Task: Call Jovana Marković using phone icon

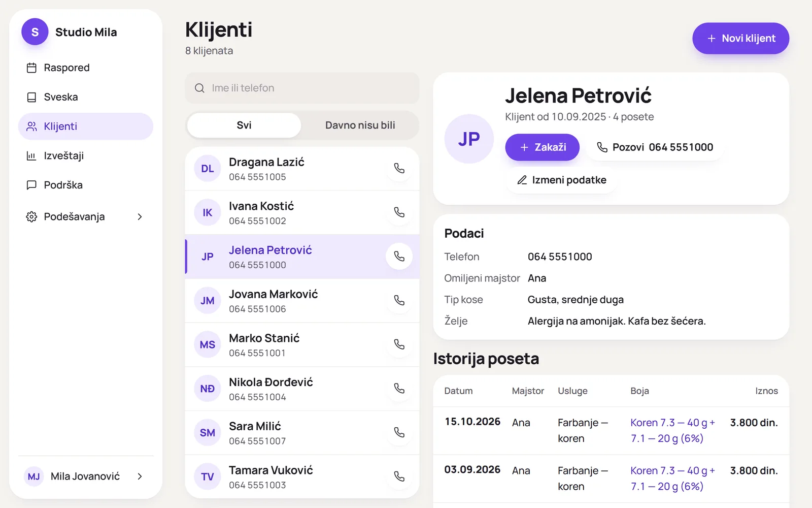Action: (x=399, y=300)
